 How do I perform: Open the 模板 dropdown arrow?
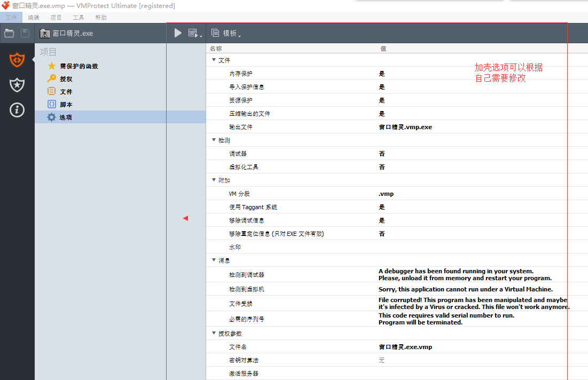point(240,36)
